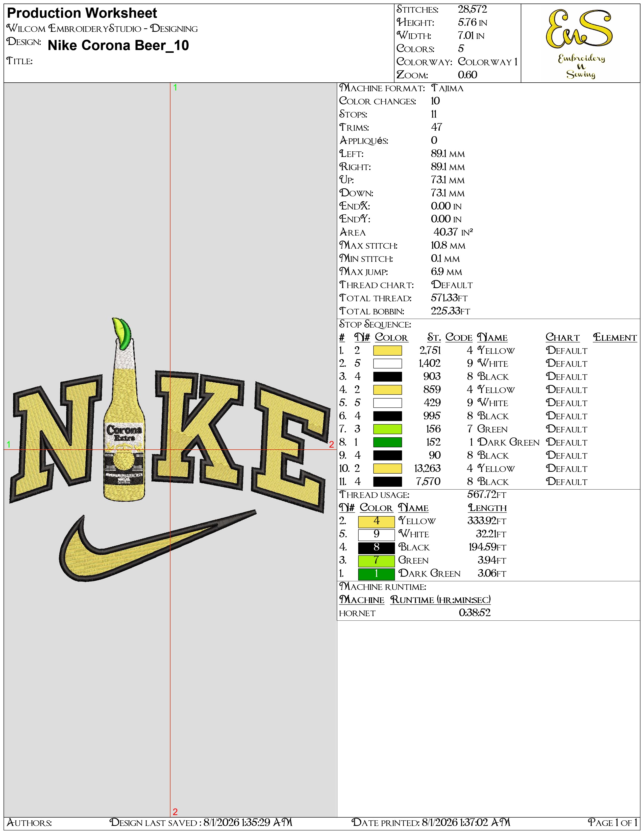Click the max jump value "6.9 mm"

446,272
